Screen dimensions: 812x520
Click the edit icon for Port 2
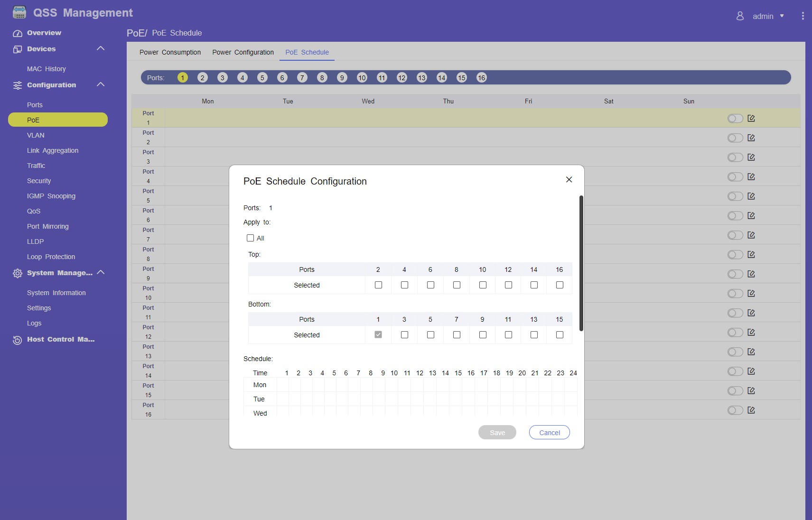click(751, 138)
